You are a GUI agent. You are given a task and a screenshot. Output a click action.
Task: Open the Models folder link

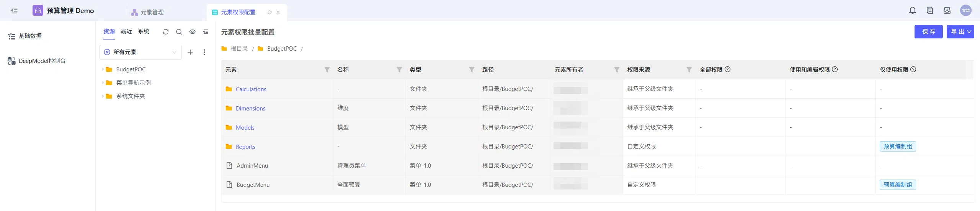pyautogui.click(x=245, y=127)
